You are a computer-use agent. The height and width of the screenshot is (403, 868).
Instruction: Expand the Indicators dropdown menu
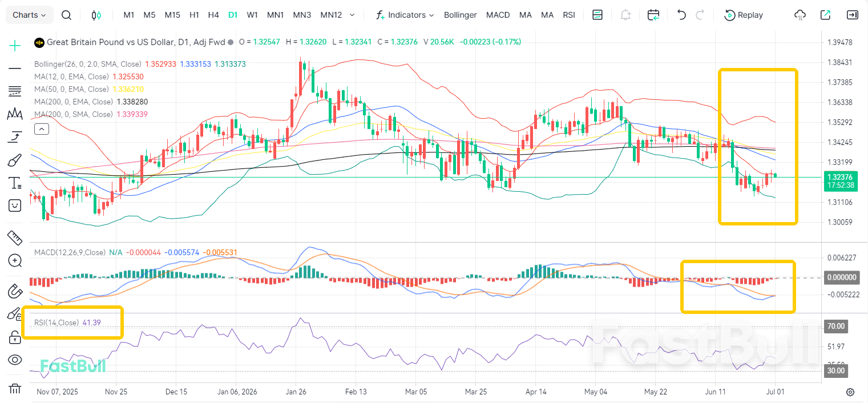coord(405,15)
